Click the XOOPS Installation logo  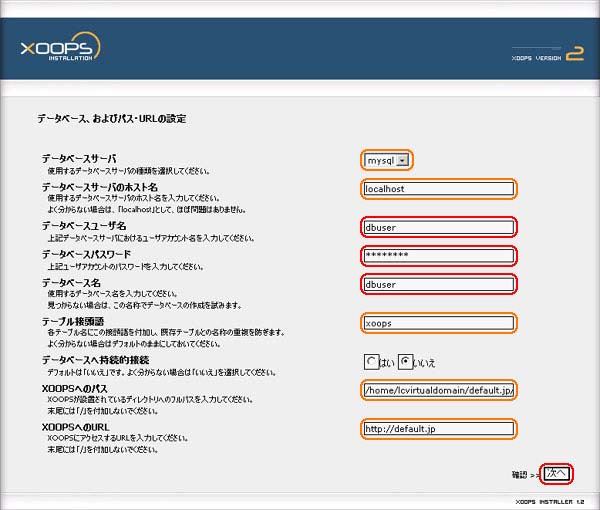tap(60, 48)
